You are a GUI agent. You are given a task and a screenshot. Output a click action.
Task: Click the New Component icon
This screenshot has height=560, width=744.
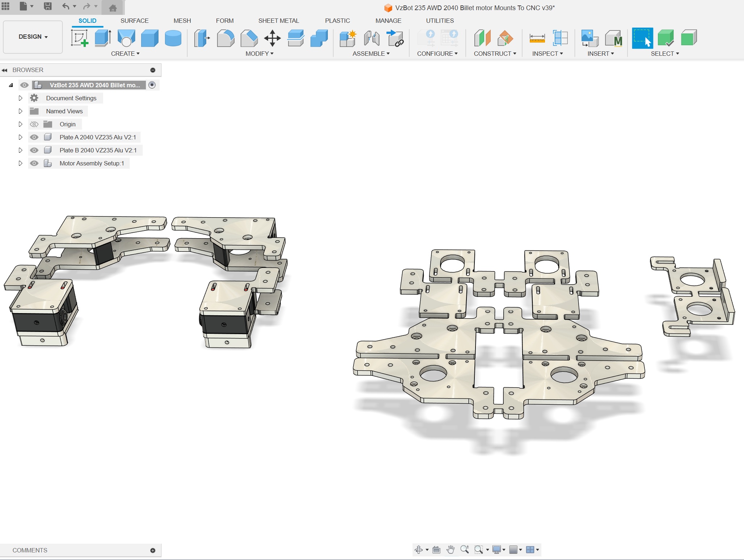348,38
